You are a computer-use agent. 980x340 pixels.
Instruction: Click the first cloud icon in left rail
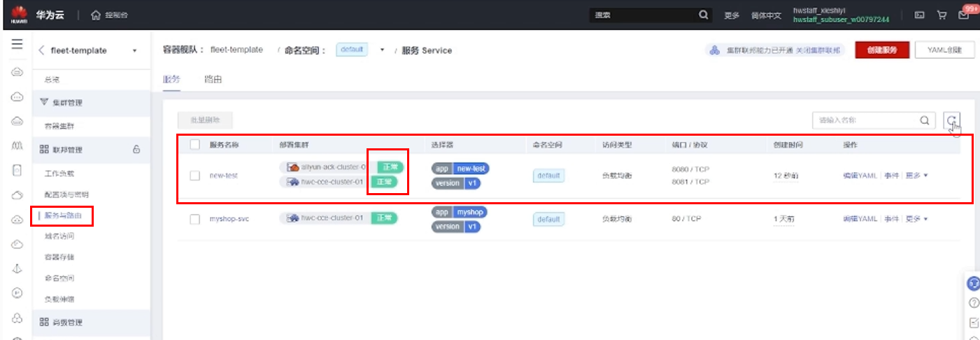point(17,72)
